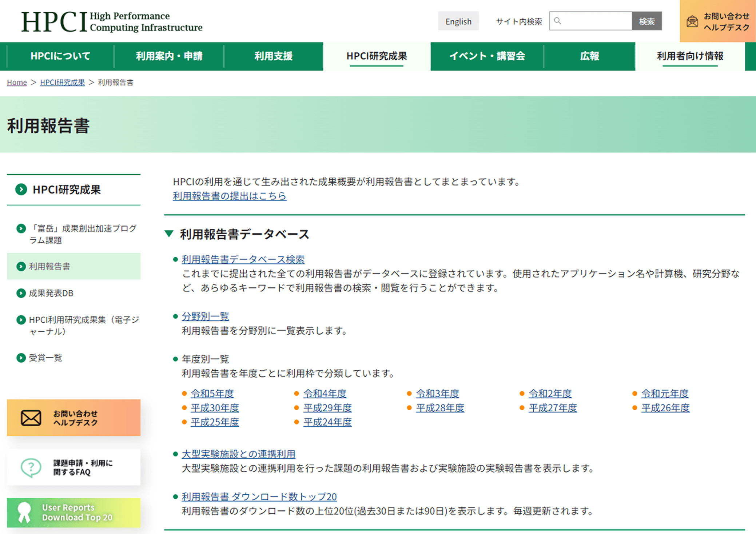This screenshot has width=756, height=534.
Task: Select 受賞一覧 sidebar entry
Action: coord(73,358)
